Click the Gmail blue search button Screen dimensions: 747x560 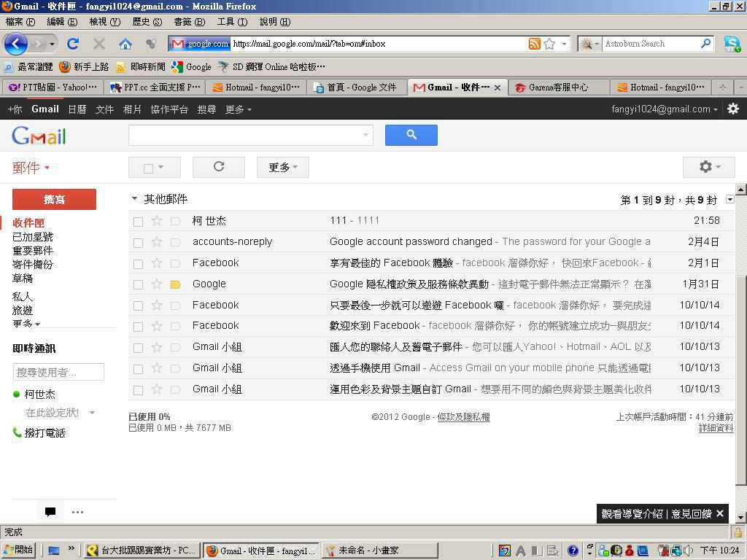(x=411, y=135)
